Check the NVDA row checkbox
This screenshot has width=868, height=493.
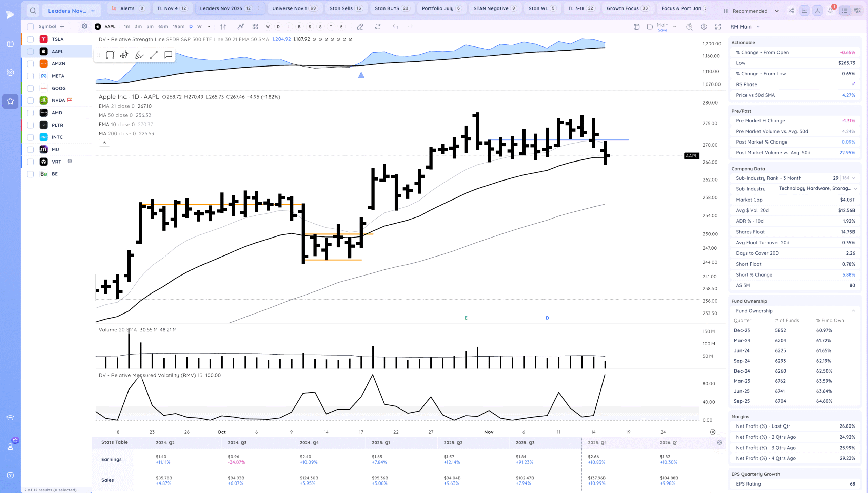click(x=31, y=100)
